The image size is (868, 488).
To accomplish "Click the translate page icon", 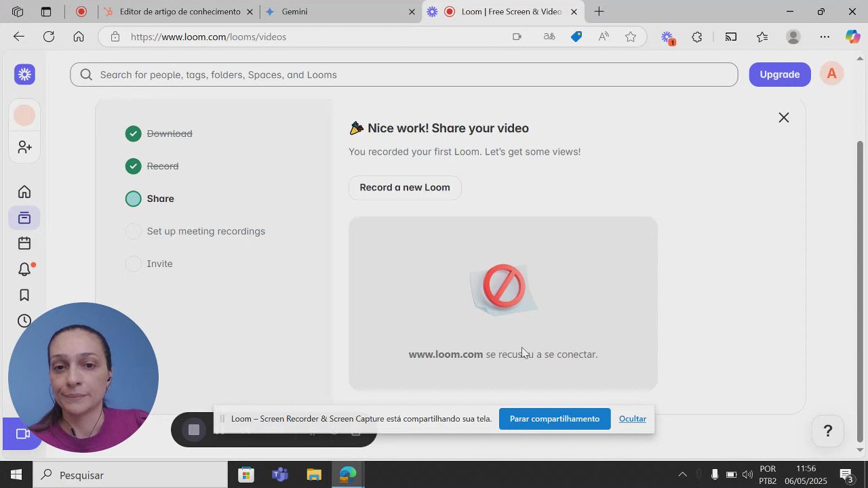I will (x=549, y=37).
